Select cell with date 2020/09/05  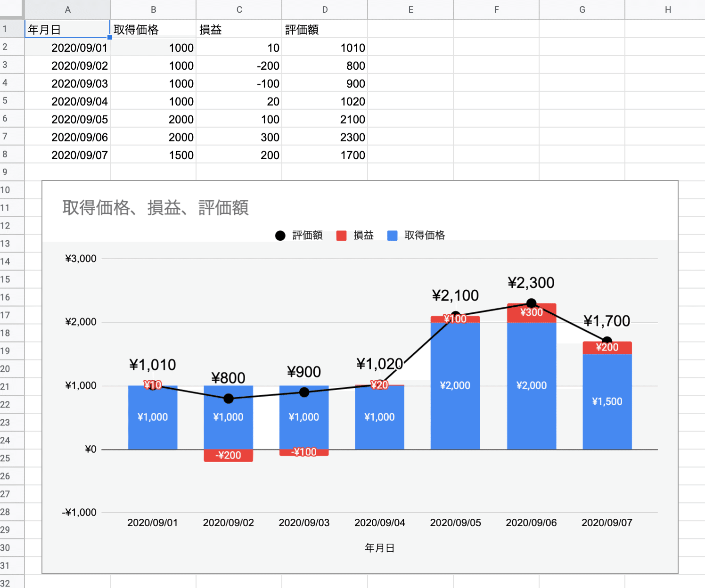coord(67,119)
